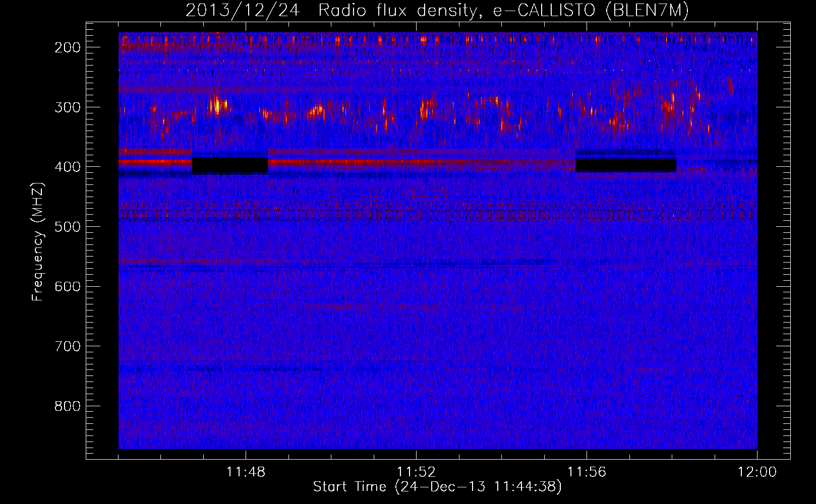Click the 800 frequency tick label

pos(68,406)
